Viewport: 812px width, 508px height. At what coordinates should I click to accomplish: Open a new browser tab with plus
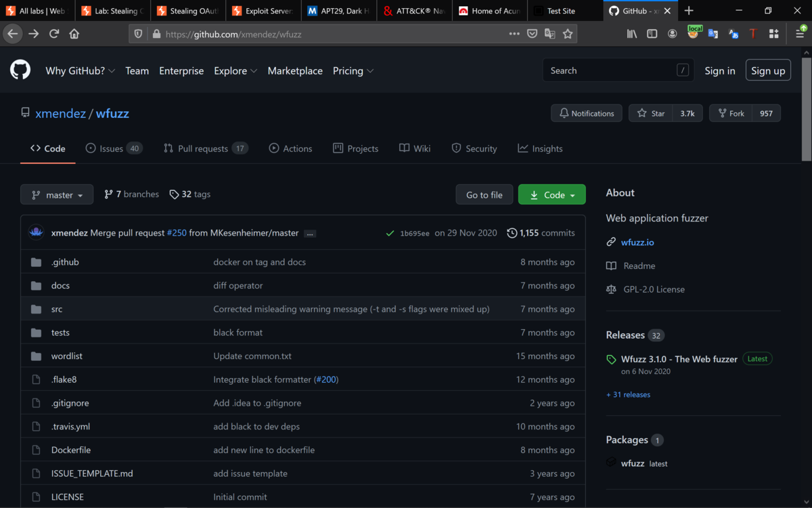coord(689,11)
